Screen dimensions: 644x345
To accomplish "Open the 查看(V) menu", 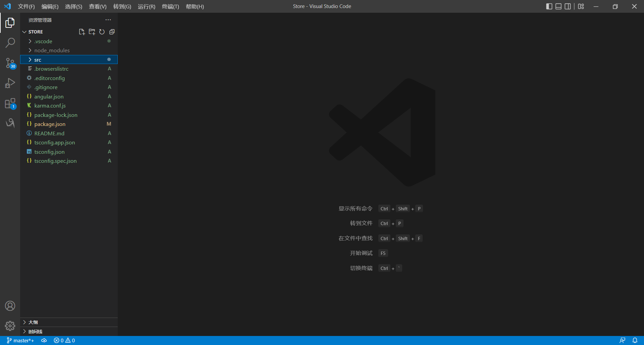I will click(x=98, y=6).
